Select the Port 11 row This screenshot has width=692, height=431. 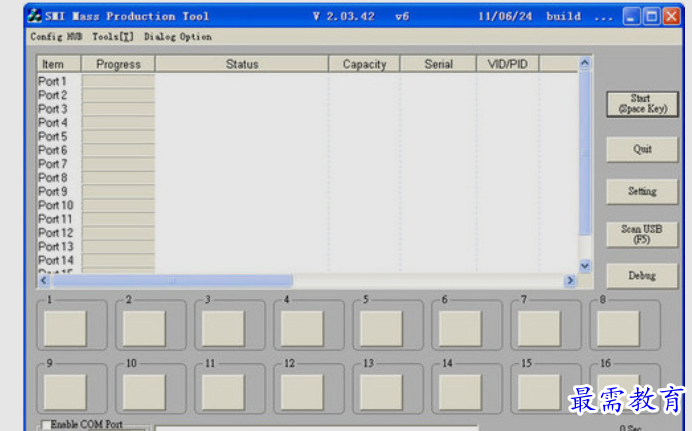(308, 219)
